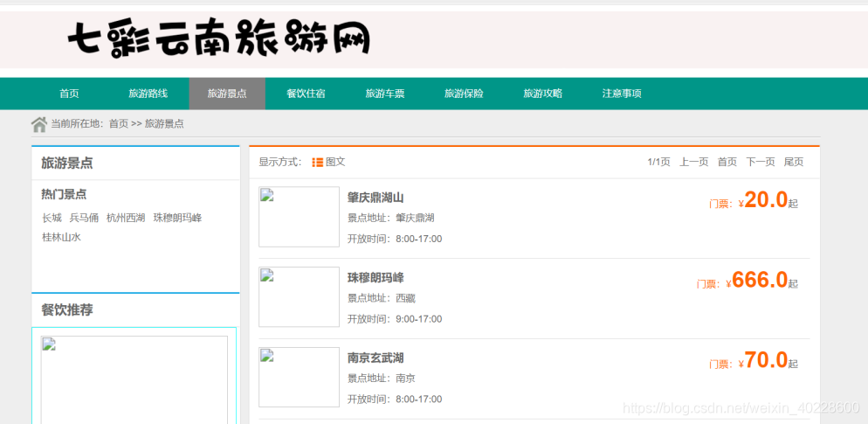
Task: Click the orange list-view icon beside 图文
Action: click(317, 163)
